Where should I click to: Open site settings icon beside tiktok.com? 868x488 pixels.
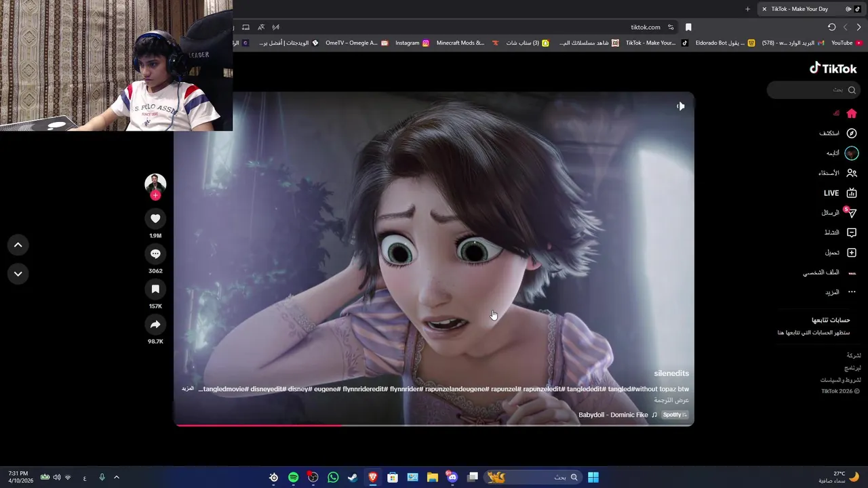tap(671, 27)
